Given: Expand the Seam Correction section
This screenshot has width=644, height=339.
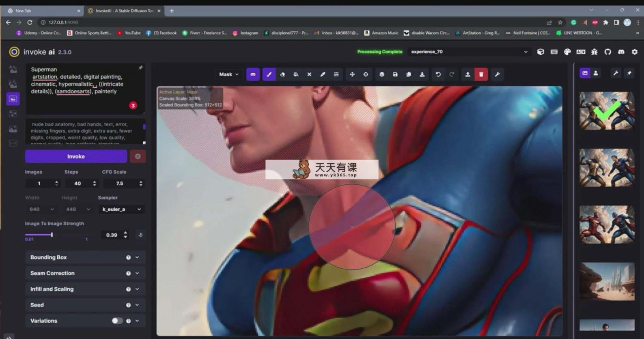Looking at the screenshot, I should [85, 273].
